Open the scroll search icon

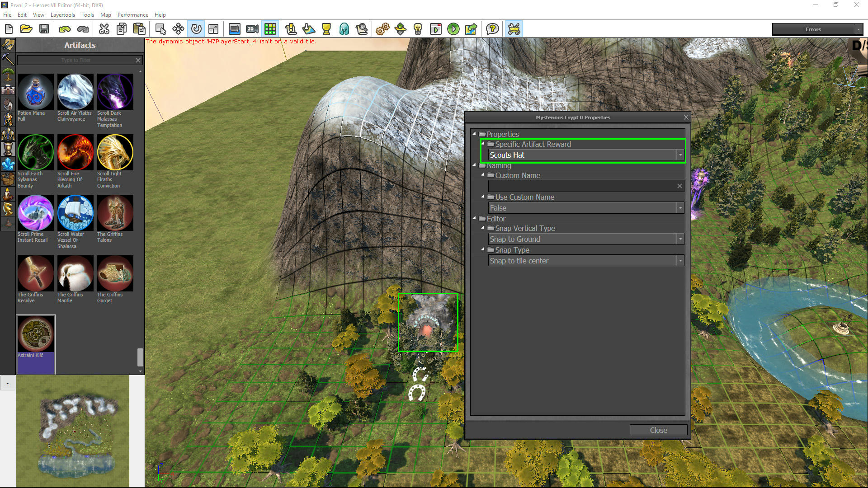[x=362, y=29]
